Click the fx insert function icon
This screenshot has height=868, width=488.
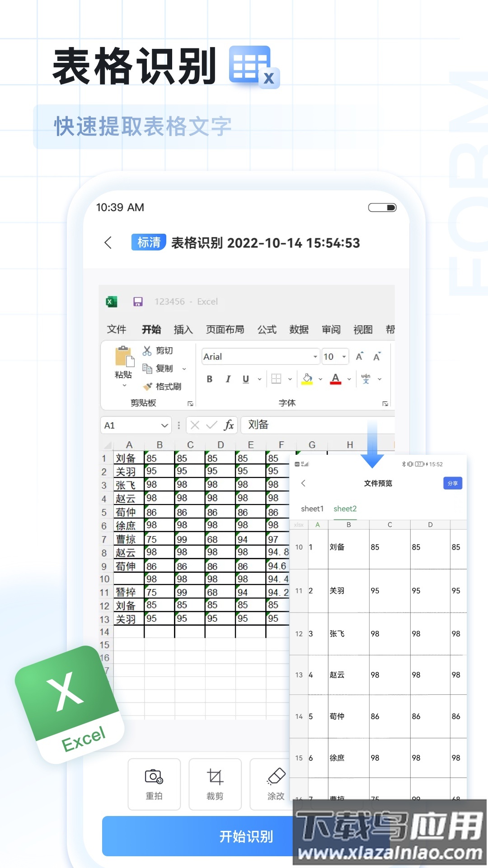[x=229, y=425]
